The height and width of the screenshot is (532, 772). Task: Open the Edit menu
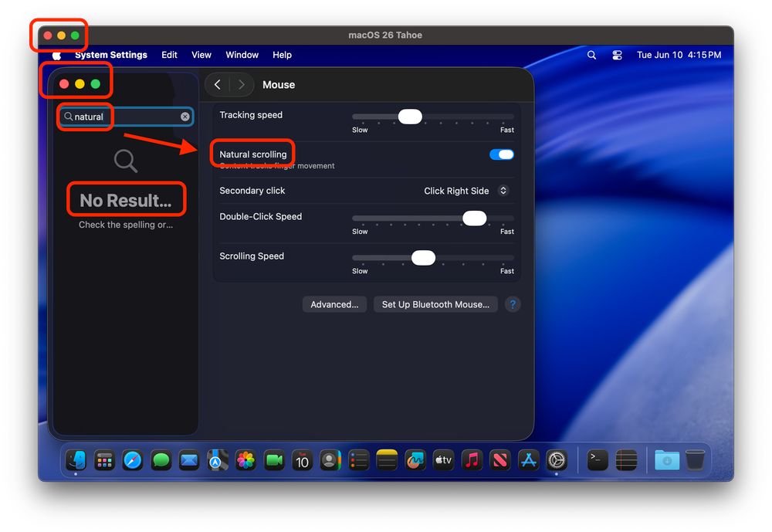pos(169,55)
